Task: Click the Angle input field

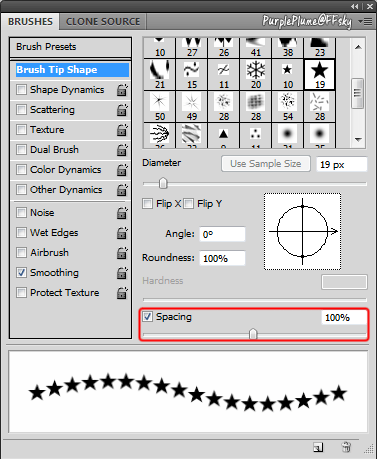Action: click(x=222, y=234)
